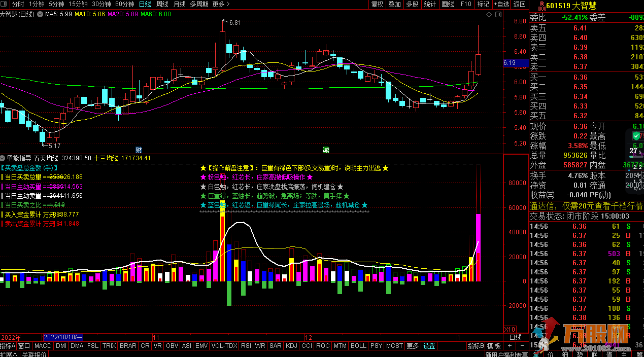Open the 统计 statistics tool

point(430,4)
